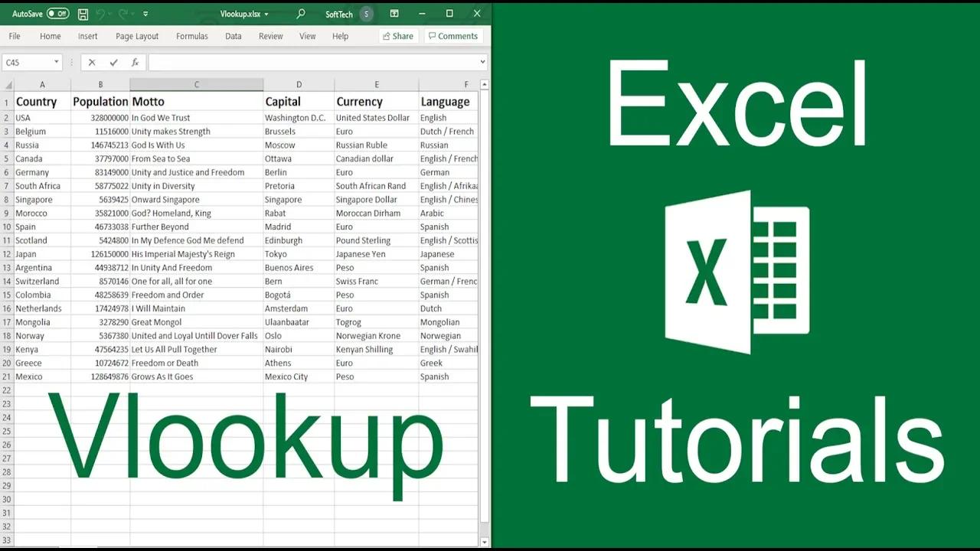Open Search using the magnifier icon
The image size is (980, 551).
[x=300, y=14]
